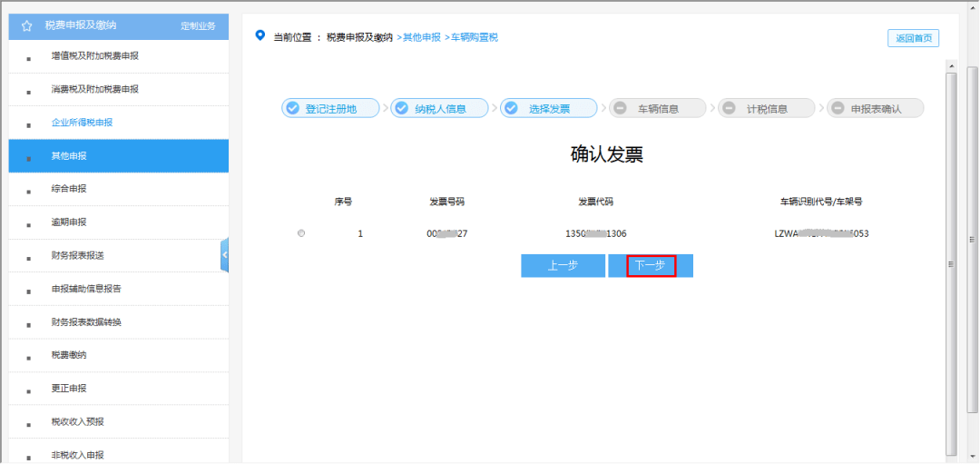Click the 序号 column header
This screenshot has height=464, width=980.
pyautogui.click(x=343, y=202)
